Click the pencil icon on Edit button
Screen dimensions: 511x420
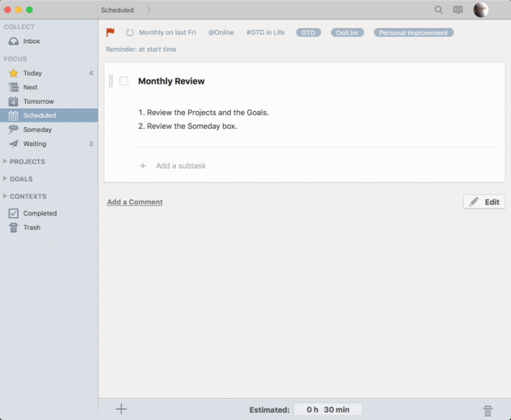pos(474,202)
